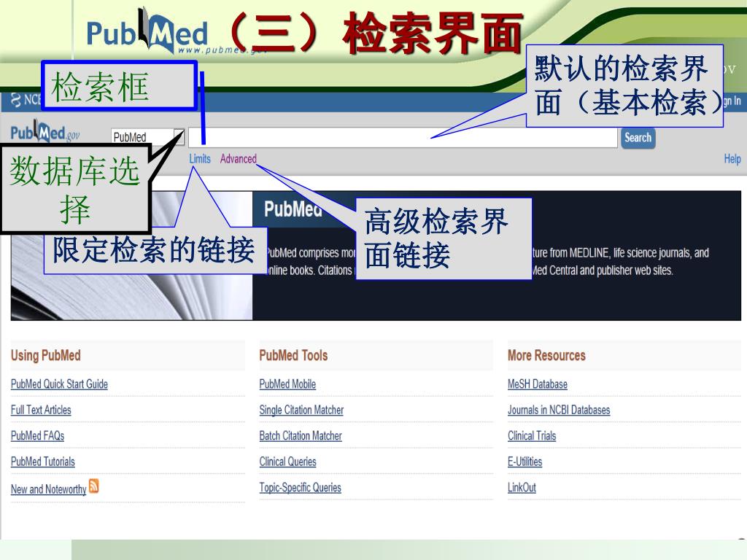Open PubMed FAQs link
Viewport: 747px width, 560px height.
pyautogui.click(x=37, y=436)
